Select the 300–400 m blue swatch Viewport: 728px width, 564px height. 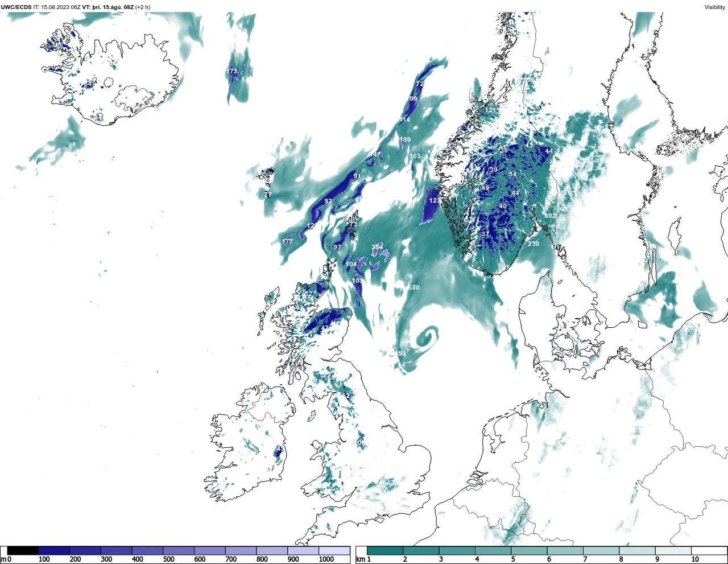click(x=117, y=551)
